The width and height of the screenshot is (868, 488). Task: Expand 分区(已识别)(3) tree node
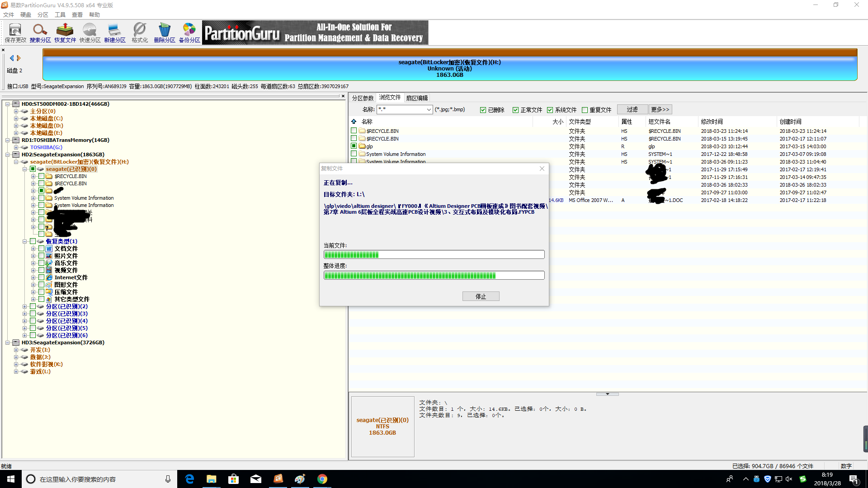pos(24,314)
